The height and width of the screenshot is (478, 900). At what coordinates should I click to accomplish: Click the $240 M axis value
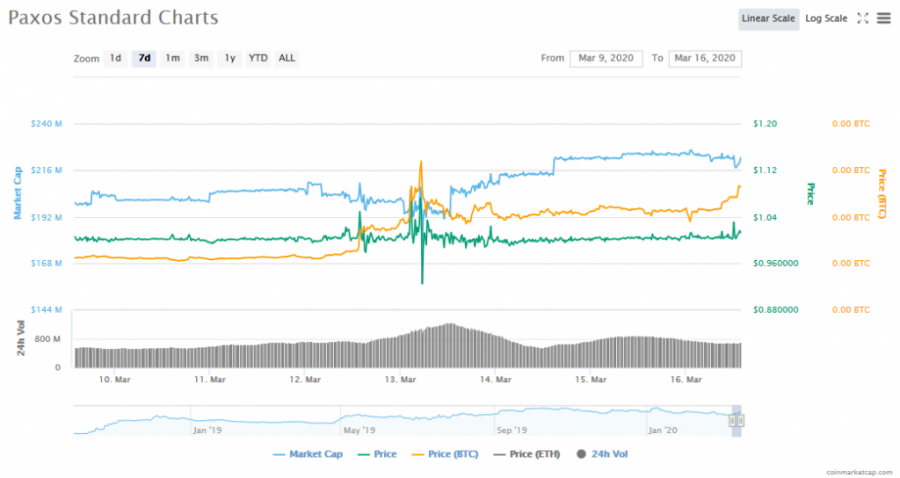[x=46, y=123]
